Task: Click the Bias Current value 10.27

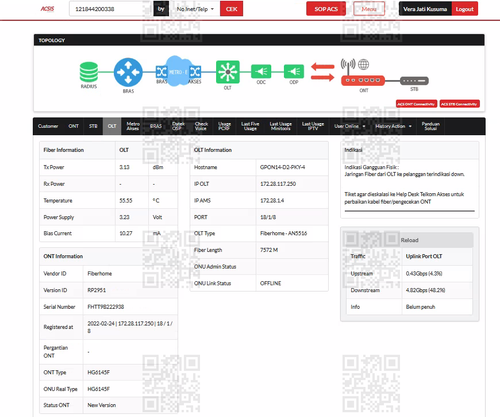Action: point(126,233)
